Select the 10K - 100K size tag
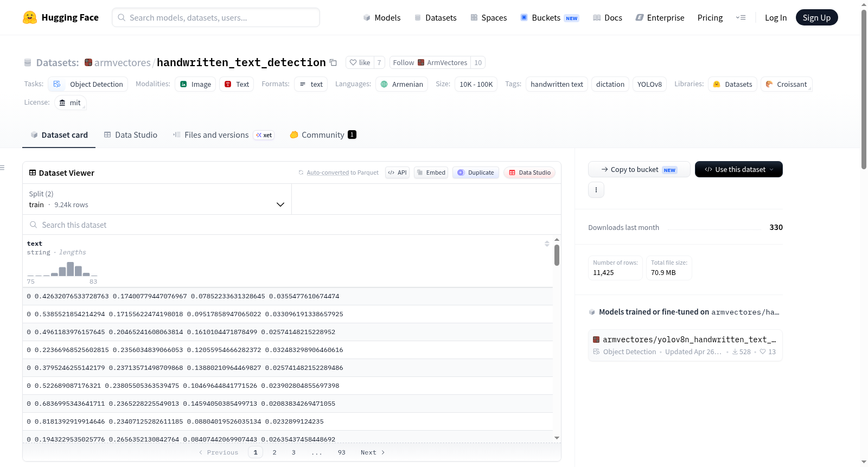 coord(476,84)
